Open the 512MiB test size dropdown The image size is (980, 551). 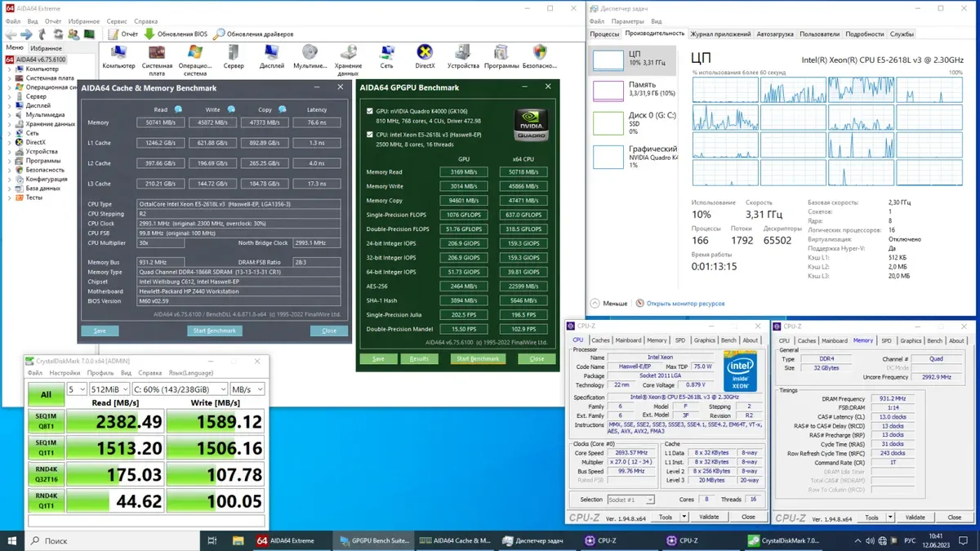[110, 389]
